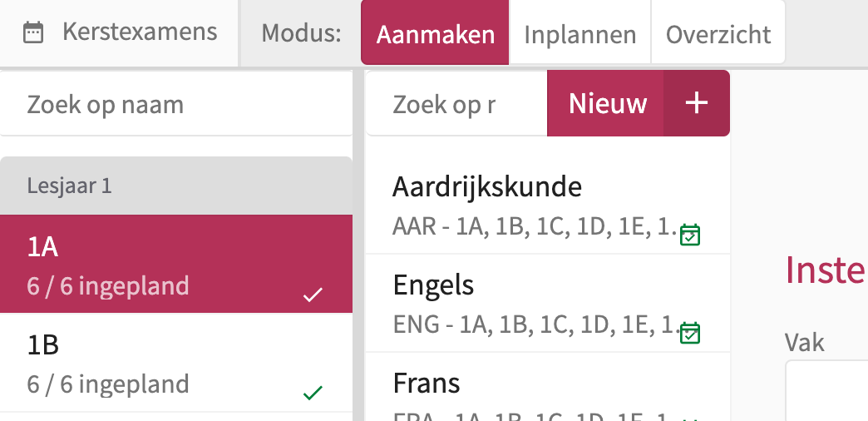Click the white checkmark on class 1A
Viewport: 868px width, 421px height.
313,294
